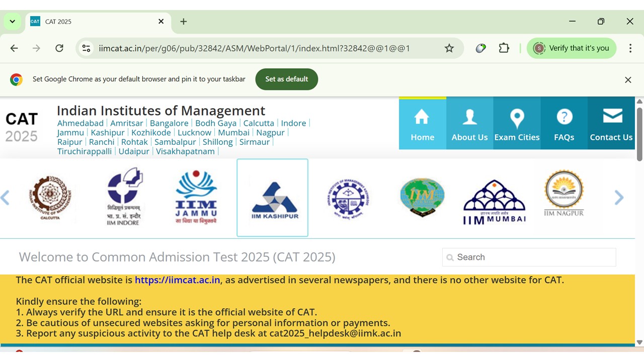
Task: Bookmark this page with star icon
Action: coord(449,48)
